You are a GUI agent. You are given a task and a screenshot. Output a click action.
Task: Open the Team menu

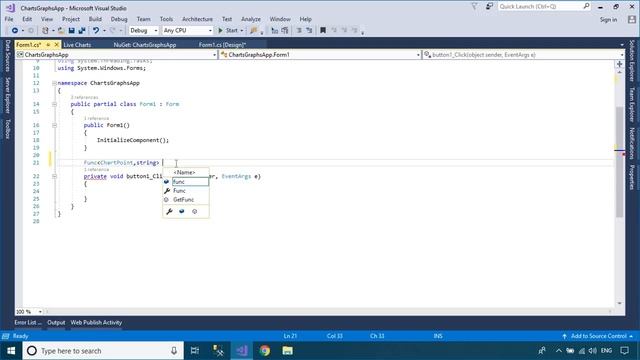click(143, 19)
